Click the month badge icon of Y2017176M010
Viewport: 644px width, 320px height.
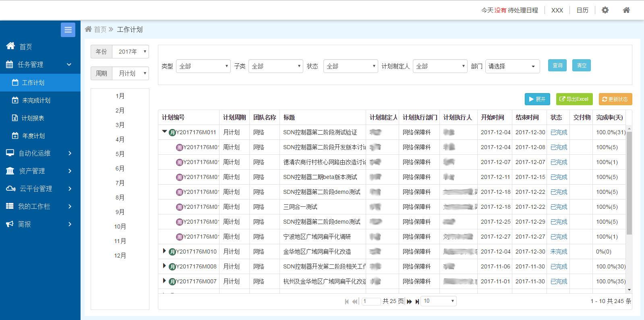pos(172,251)
